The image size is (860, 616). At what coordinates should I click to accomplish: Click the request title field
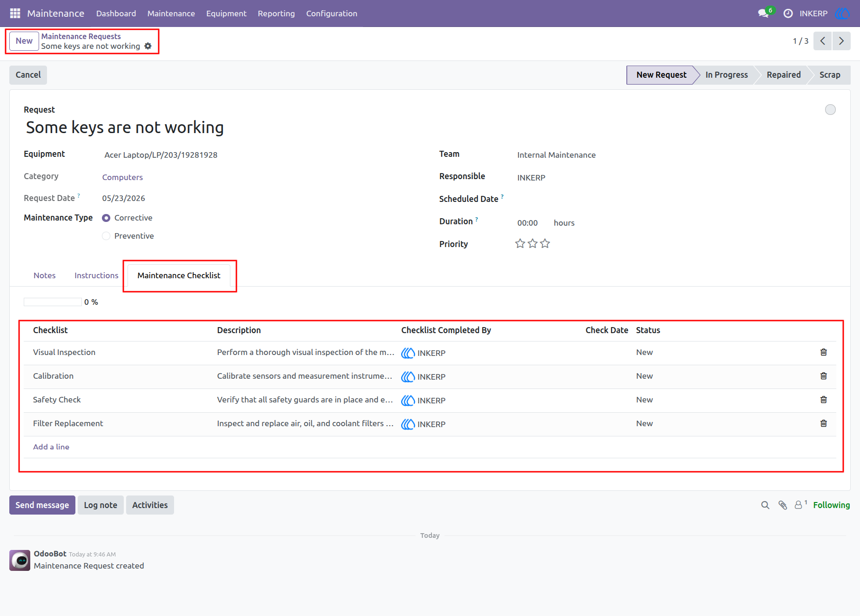pos(125,127)
